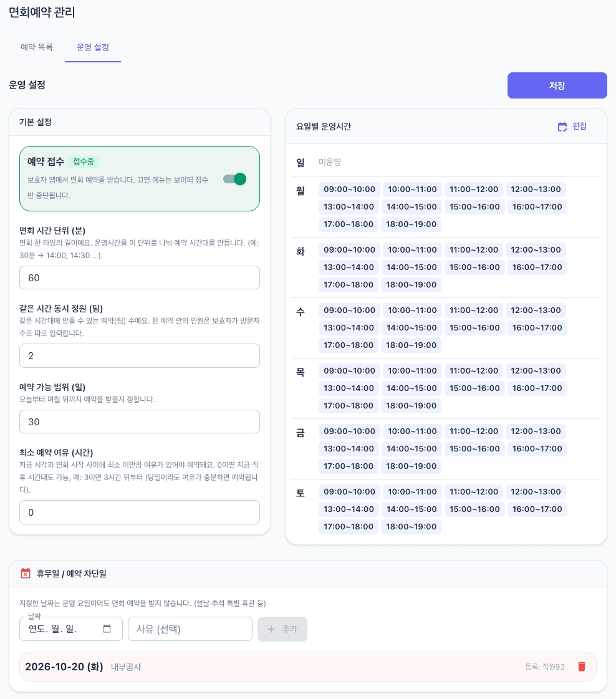The image size is (616, 699).
Task: Toggle the 예약 접수 switch off
Action: tap(235, 179)
